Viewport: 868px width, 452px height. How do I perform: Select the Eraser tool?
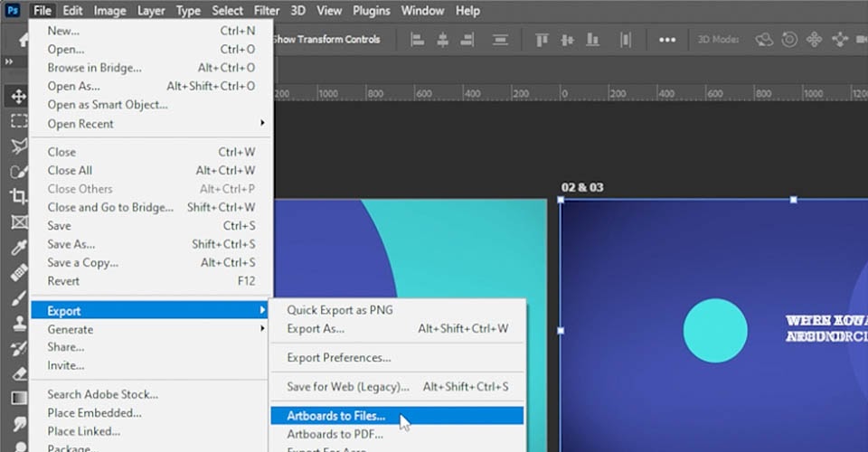19,373
